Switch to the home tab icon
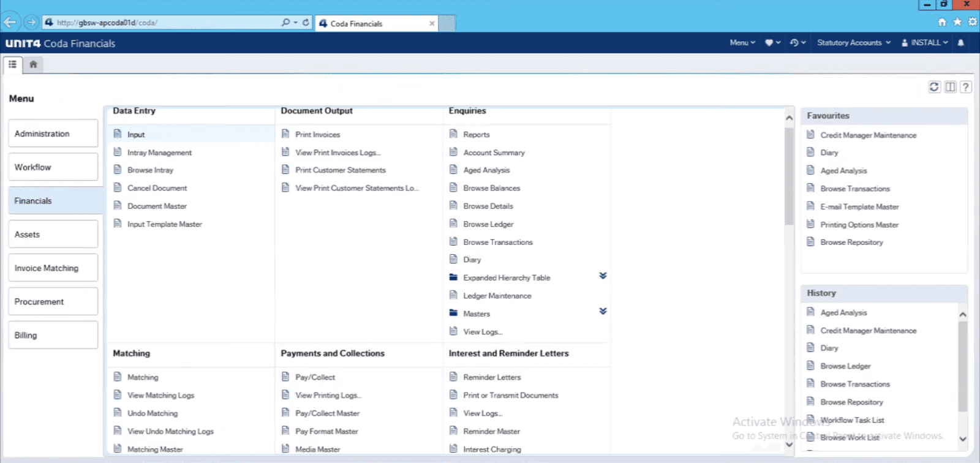980x463 pixels. [33, 64]
